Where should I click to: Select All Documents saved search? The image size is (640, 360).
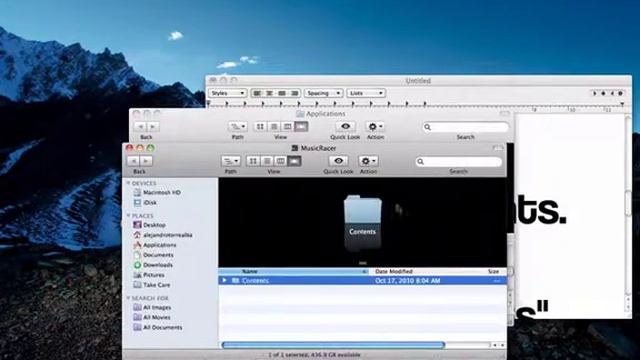158,327
